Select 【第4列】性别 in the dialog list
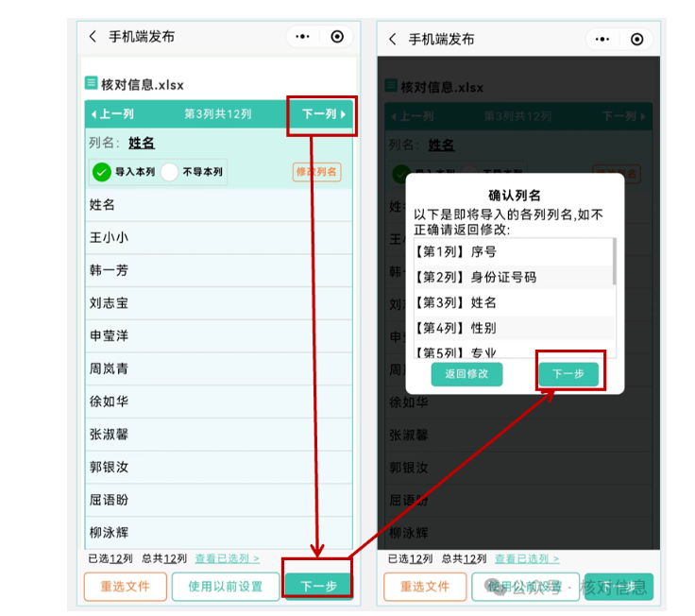This screenshot has width=695, height=616. click(514, 328)
